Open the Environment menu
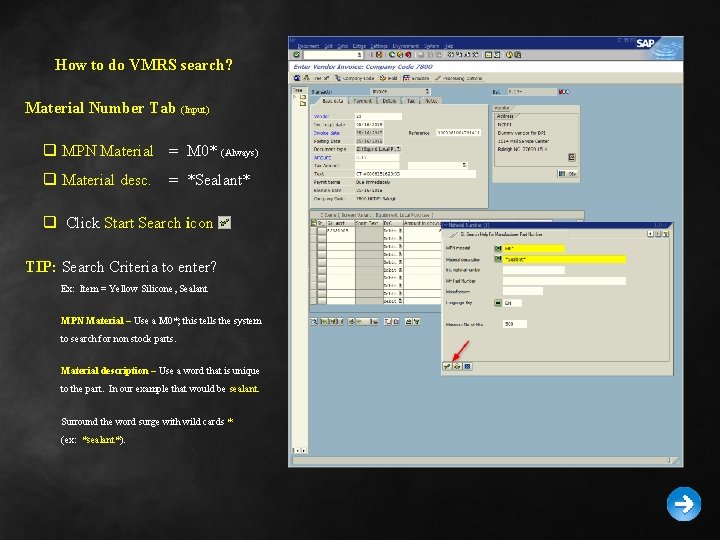 click(406, 46)
